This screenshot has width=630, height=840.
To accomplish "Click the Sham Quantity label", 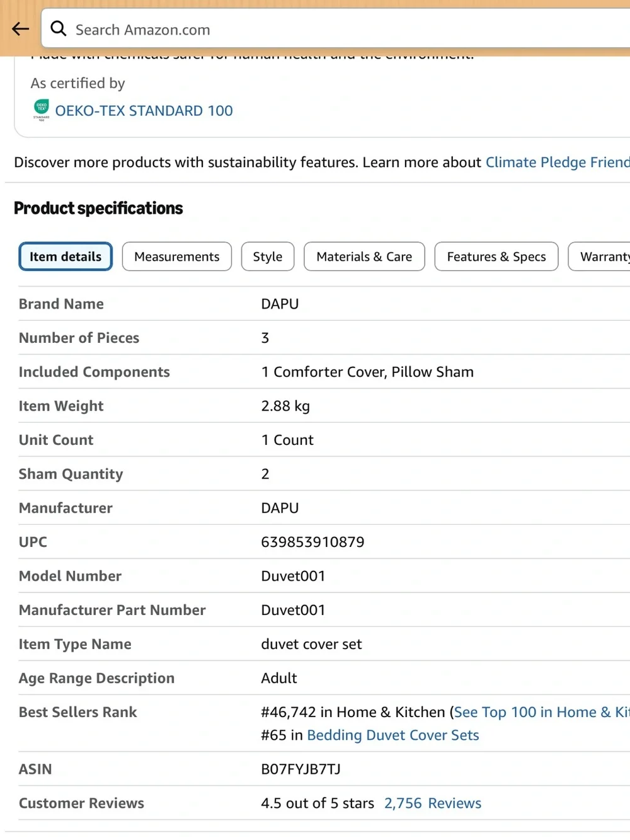I will pos(71,475).
